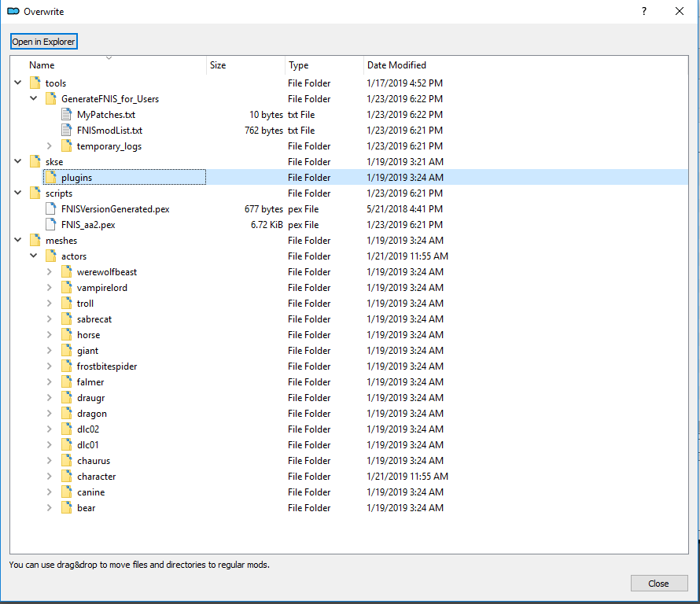Open the help question mark in title bar

click(643, 11)
